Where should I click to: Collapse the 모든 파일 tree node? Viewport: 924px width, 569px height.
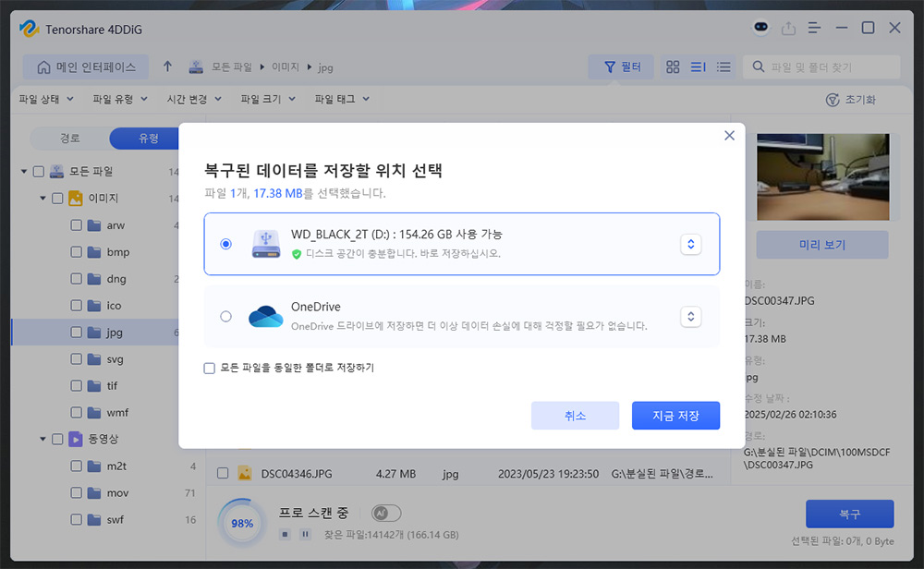click(24, 172)
